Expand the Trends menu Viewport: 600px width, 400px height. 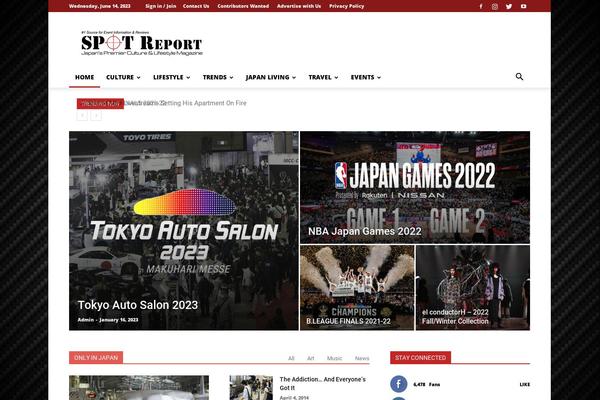tap(218, 77)
